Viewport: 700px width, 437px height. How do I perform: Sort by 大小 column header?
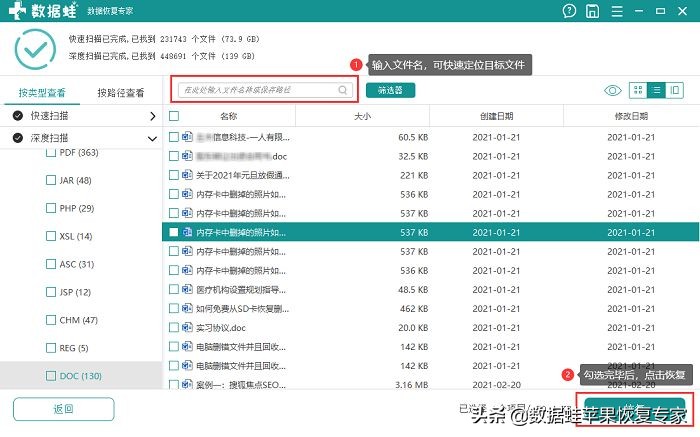[x=362, y=116]
